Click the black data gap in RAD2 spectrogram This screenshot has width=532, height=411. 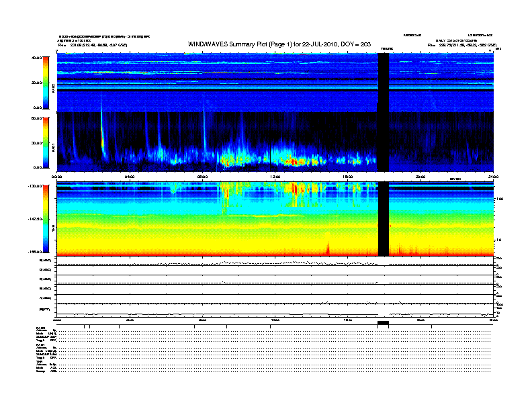pos(384,83)
